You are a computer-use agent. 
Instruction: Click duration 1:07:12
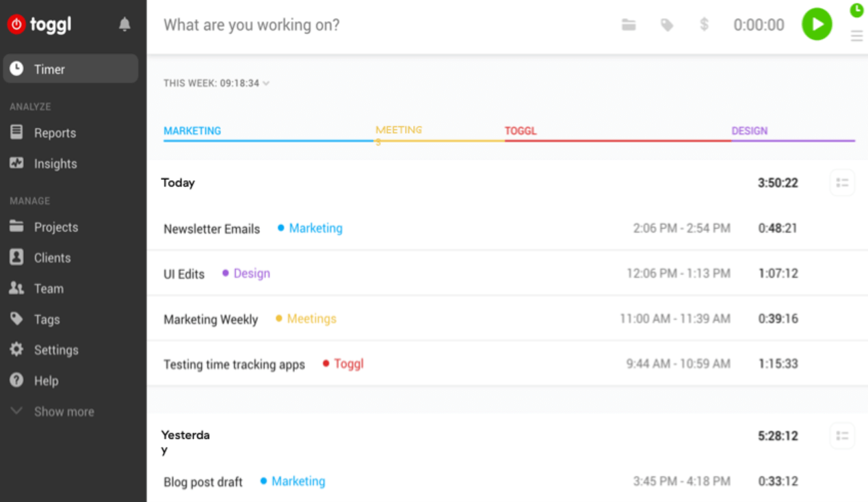click(x=778, y=274)
